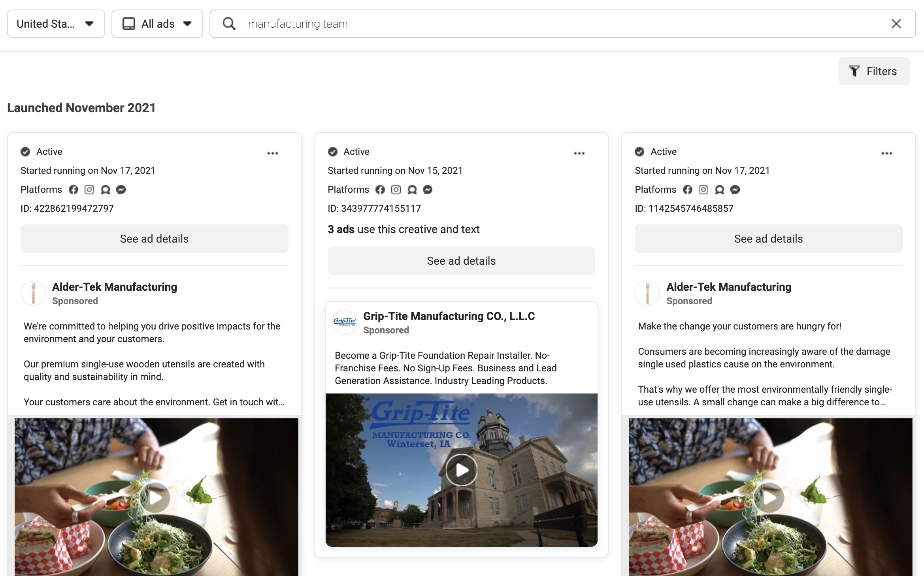Click text 'ID: 1142545746485857'
The width and height of the screenshot is (924, 576).
pyautogui.click(x=684, y=209)
